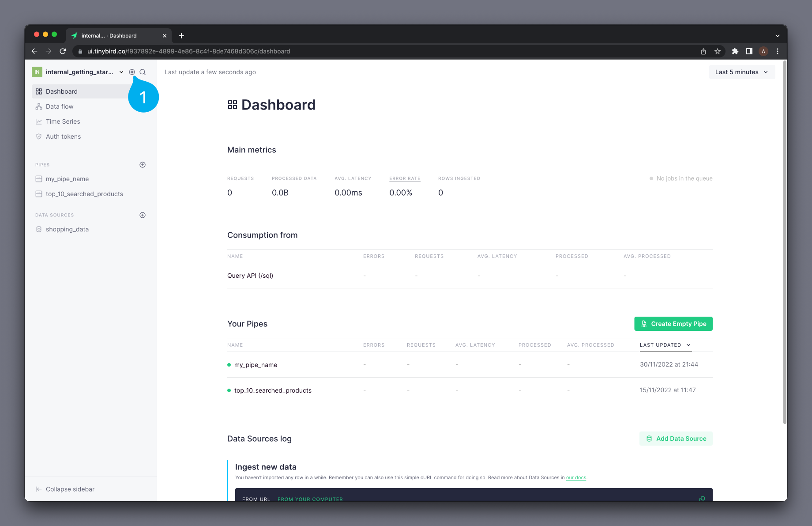Go to Data flow in sidebar
The width and height of the screenshot is (812, 526).
coord(60,106)
